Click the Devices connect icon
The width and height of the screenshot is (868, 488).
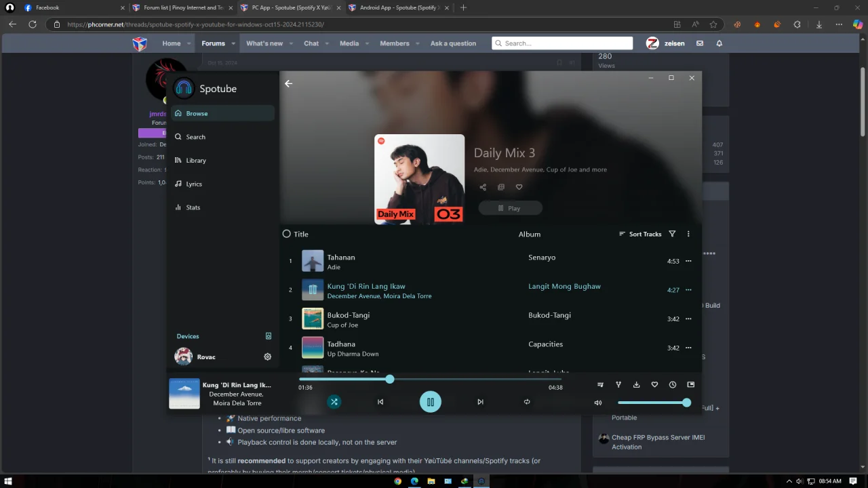coord(269,336)
